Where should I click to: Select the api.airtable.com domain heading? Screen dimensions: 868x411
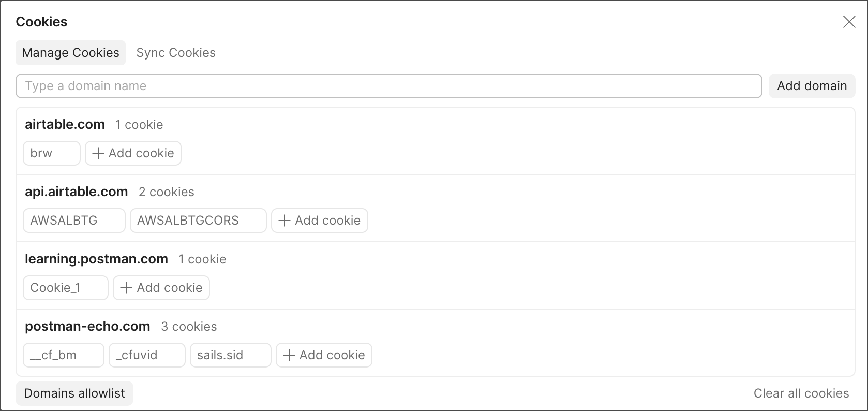coord(77,192)
